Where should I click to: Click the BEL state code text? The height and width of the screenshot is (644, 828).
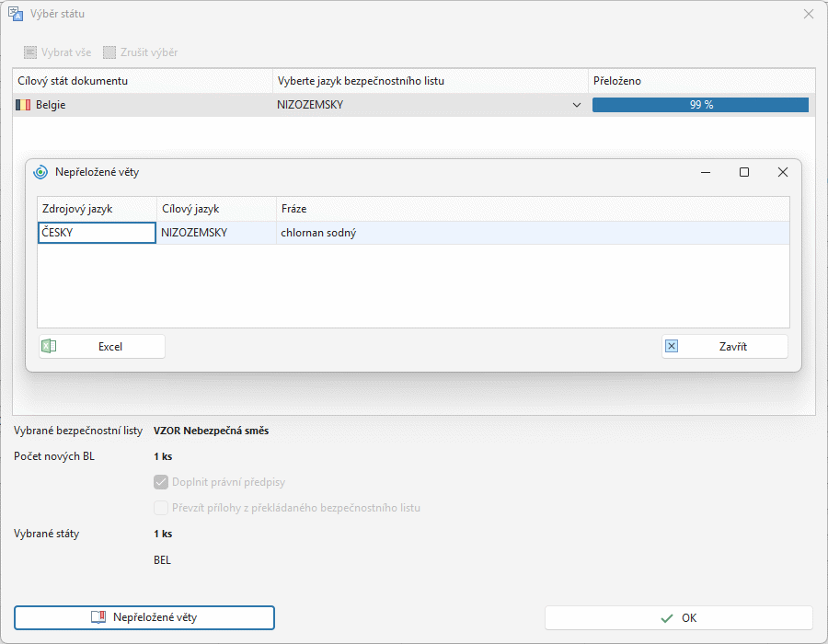162,560
